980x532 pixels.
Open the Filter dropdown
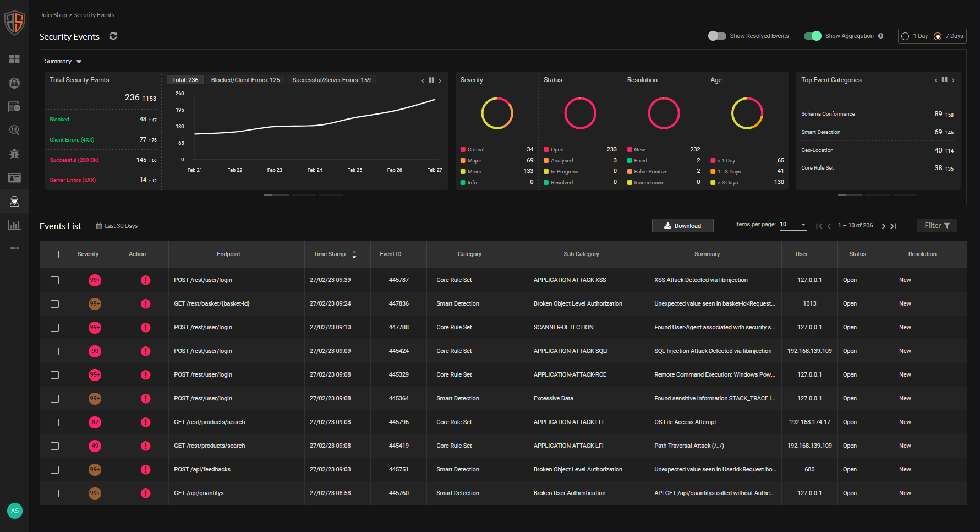[937, 226]
